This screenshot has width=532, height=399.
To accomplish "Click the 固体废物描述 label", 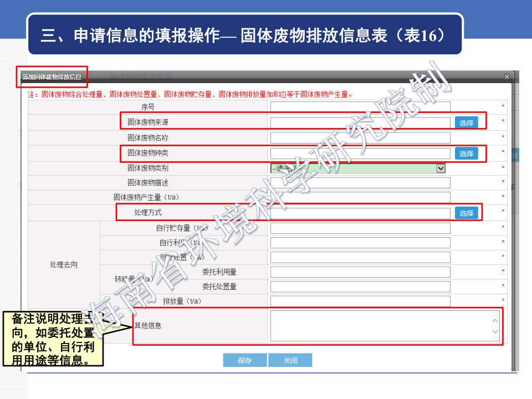I will tap(148, 182).
